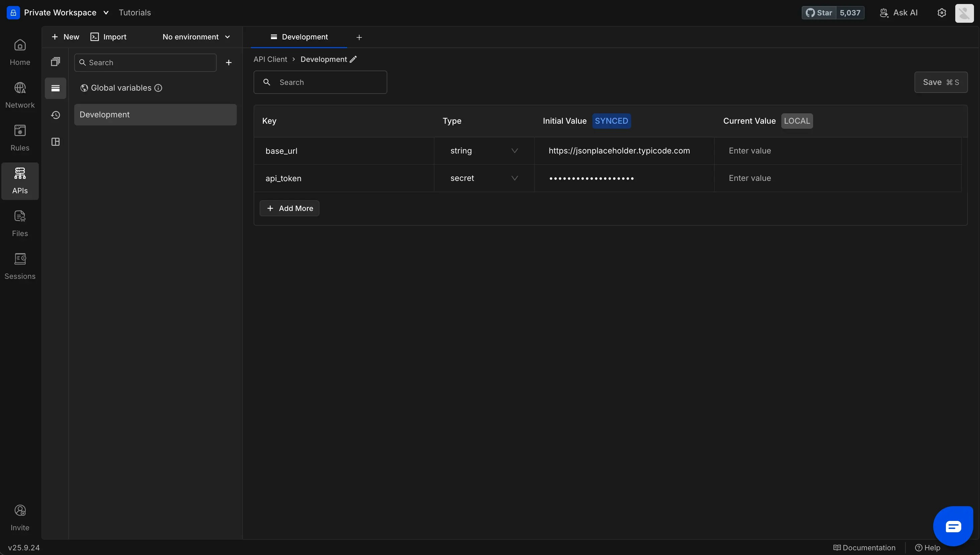Open the History clock icon
Screen dimensions: 980x555
pos(55,115)
